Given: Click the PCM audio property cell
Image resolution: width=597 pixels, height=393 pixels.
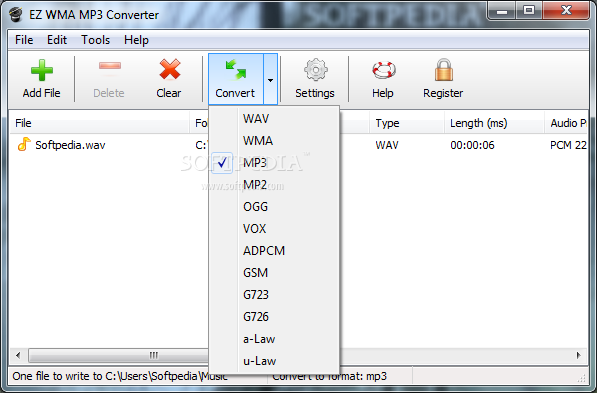Looking at the screenshot, I should click(x=568, y=145).
